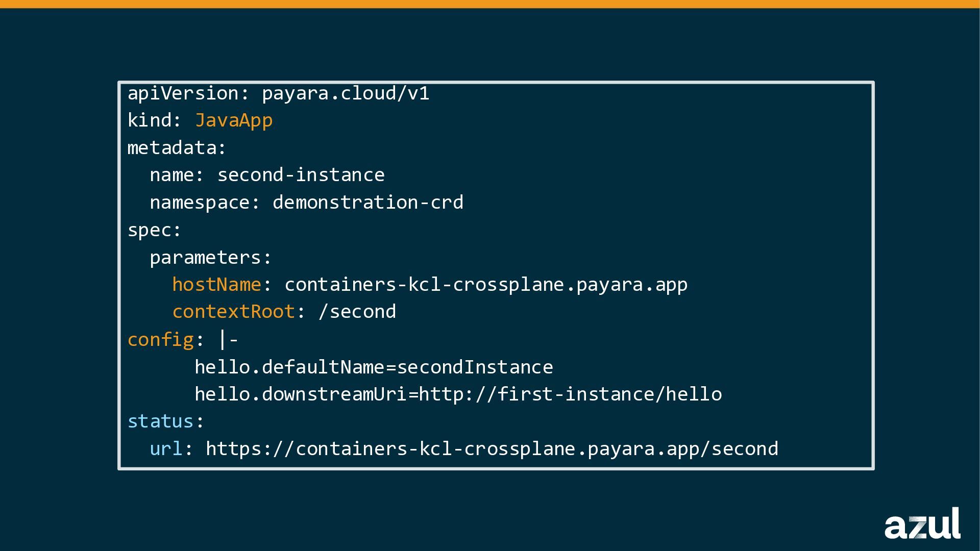Click the metadata key line
Screen dimensions: 980x551
coord(177,148)
